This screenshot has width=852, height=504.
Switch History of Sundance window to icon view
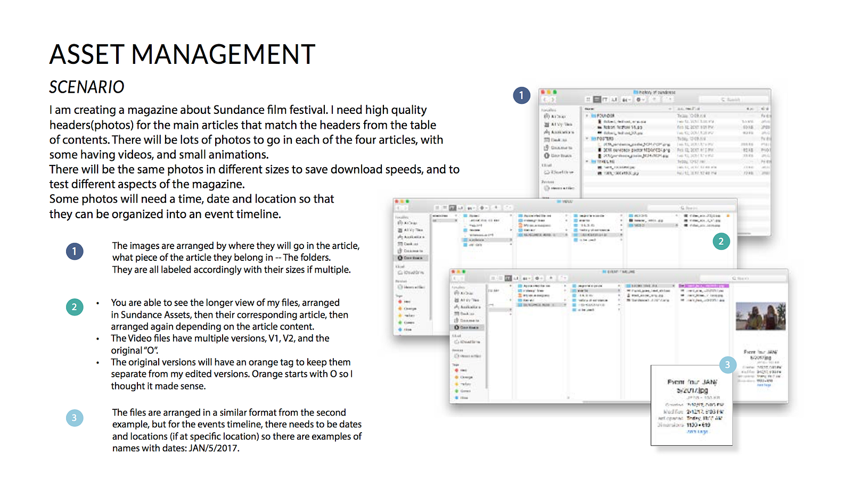pos(588,100)
